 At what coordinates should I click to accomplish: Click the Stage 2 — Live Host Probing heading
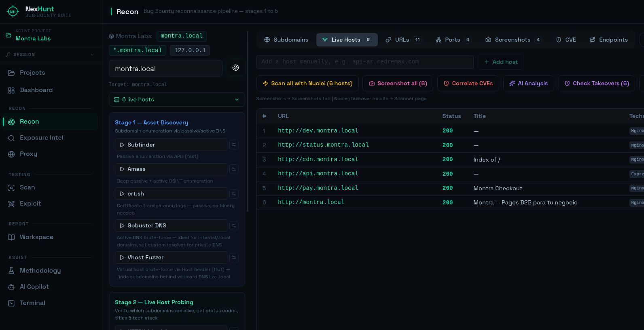click(154, 302)
